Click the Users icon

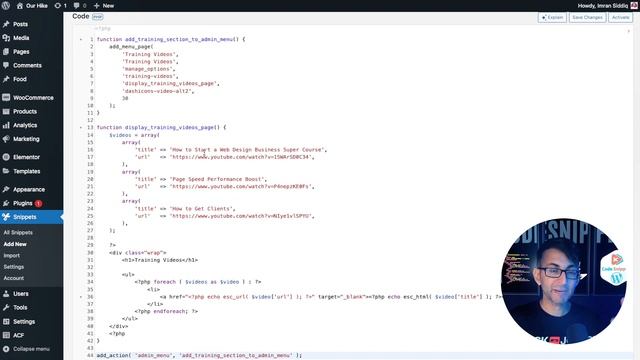click(6, 293)
